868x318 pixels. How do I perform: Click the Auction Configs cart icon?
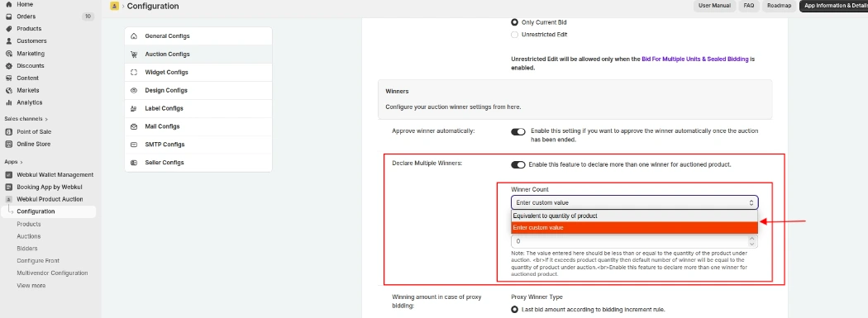(133, 55)
